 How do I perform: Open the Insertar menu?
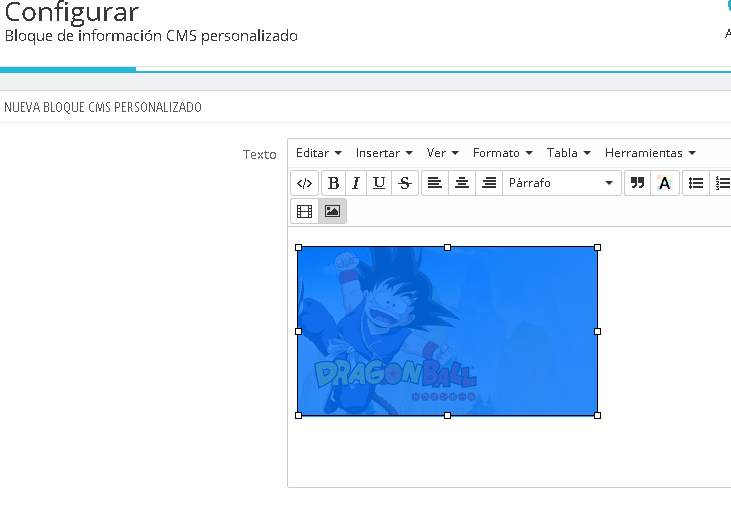coord(384,153)
